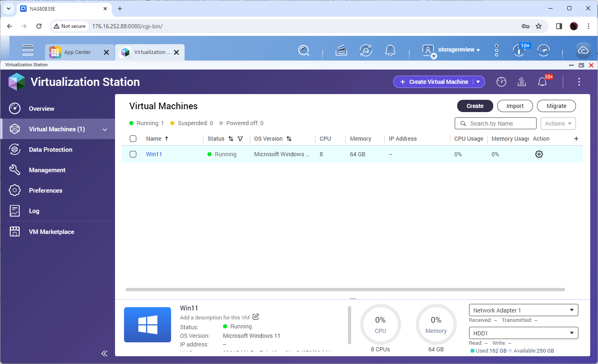
Task: Open QTS event notifications bell
Action: (390, 50)
